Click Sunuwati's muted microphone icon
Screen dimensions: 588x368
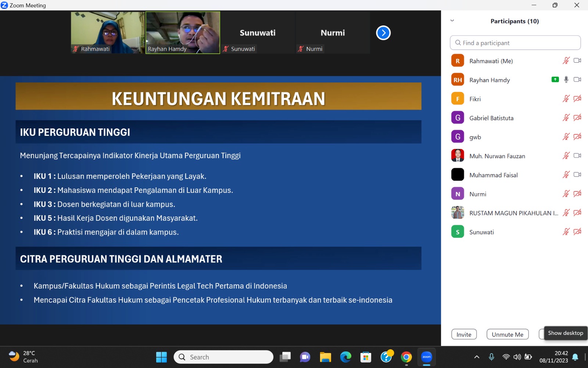566,232
